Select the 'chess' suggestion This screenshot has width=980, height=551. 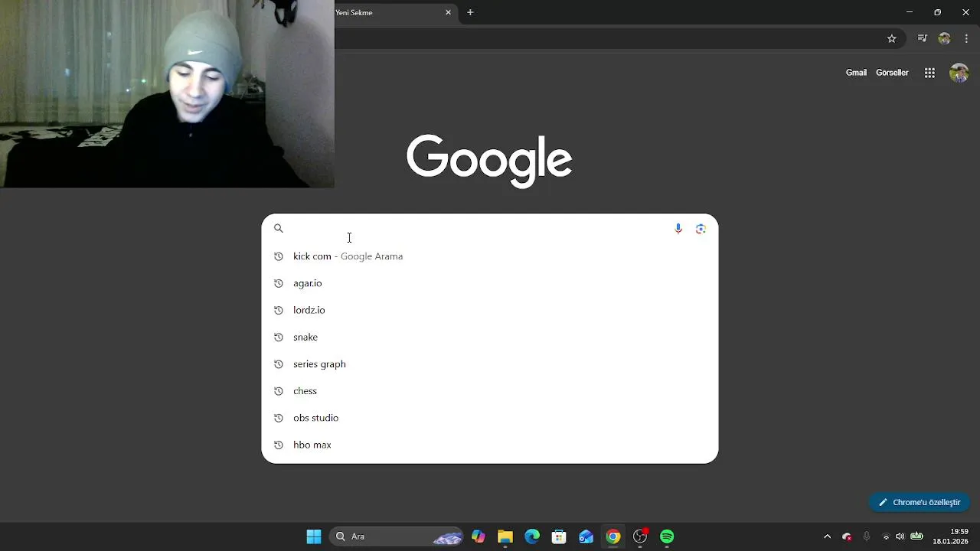click(490, 391)
